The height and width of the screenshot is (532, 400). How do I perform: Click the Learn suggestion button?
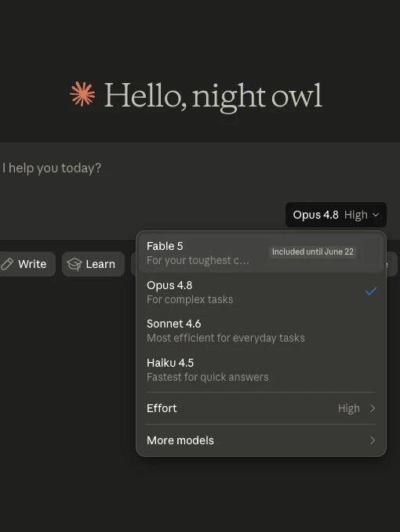pyautogui.click(x=93, y=264)
